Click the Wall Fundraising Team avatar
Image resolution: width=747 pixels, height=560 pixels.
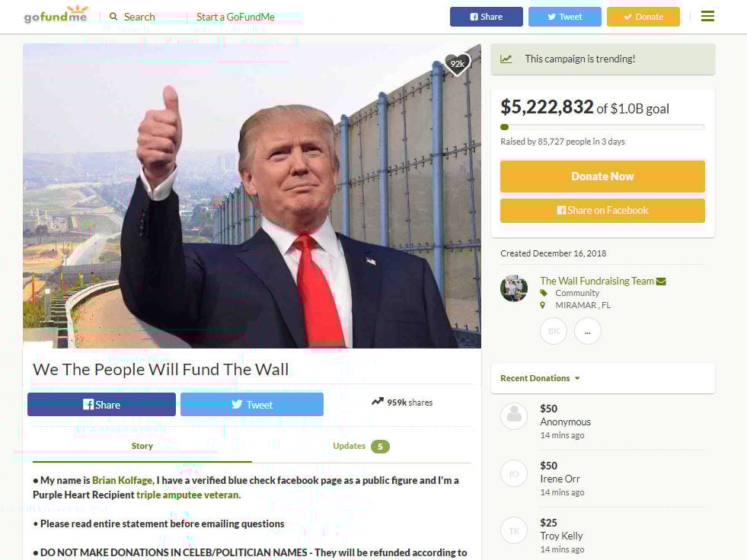[514, 288]
